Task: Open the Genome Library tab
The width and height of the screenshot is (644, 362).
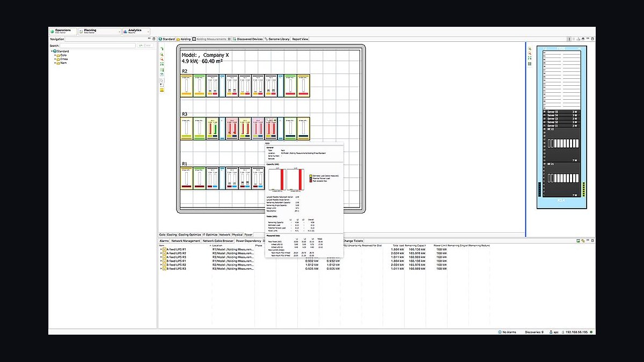Action: click(x=277, y=39)
